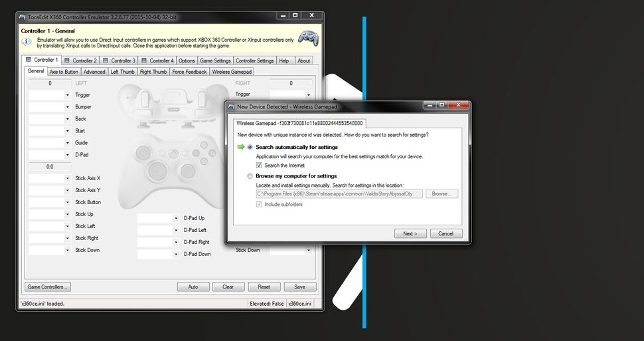Click the Reset button
Viewport: 644px width, 341px height.
pyautogui.click(x=264, y=286)
